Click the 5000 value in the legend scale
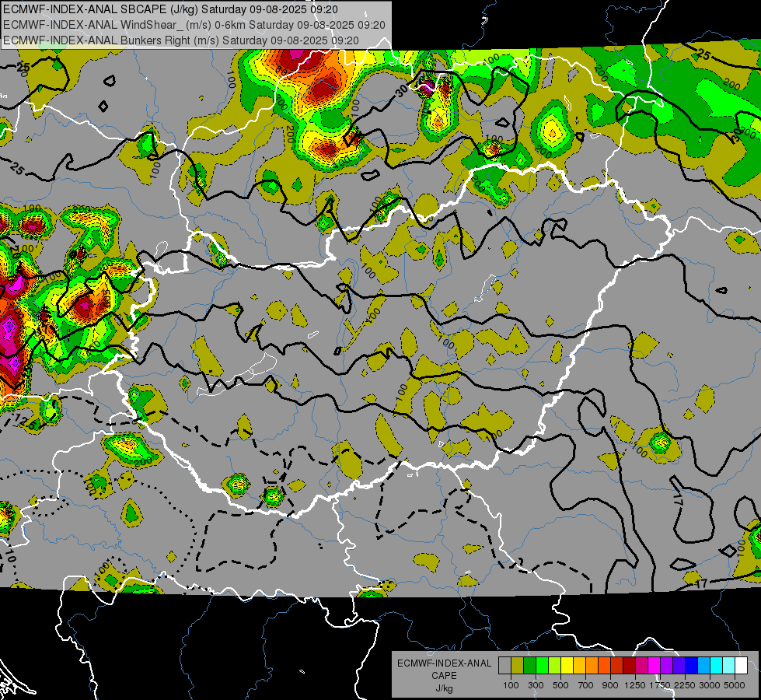This screenshot has width=761, height=700. 735,685
